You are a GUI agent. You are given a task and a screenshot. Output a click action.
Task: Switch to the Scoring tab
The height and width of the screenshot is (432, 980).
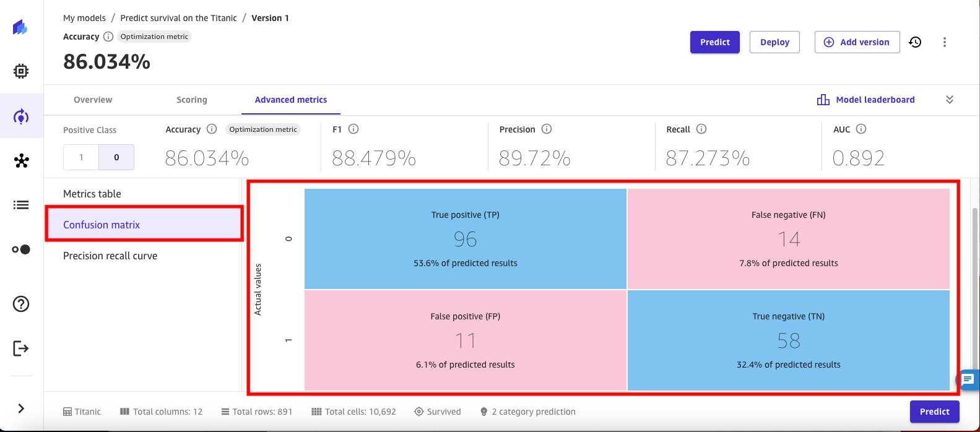(192, 100)
